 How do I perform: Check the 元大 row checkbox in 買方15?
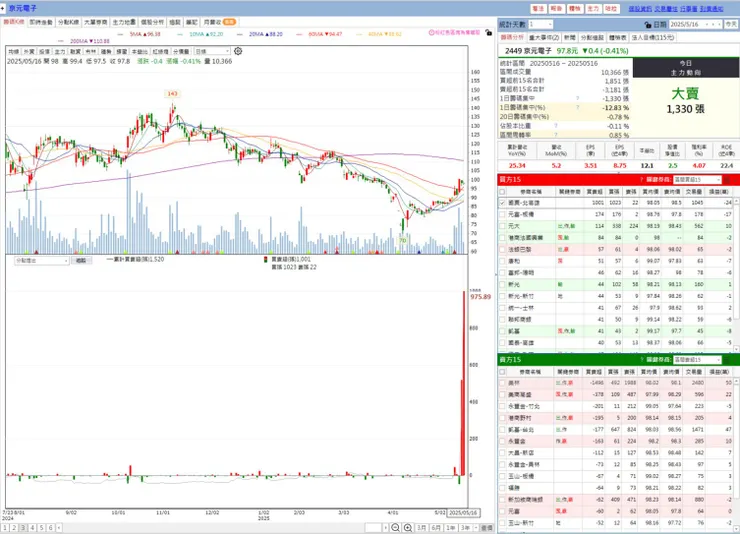[x=502, y=226]
